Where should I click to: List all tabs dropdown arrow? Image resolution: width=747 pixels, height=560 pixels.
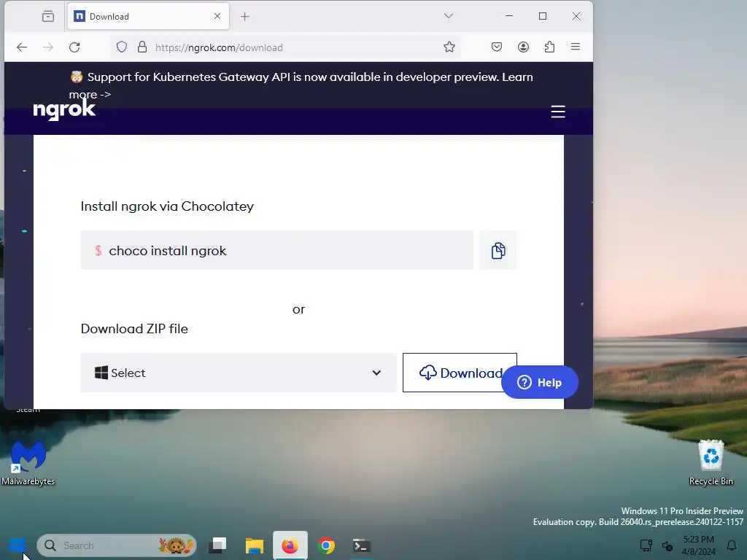pyautogui.click(x=449, y=16)
